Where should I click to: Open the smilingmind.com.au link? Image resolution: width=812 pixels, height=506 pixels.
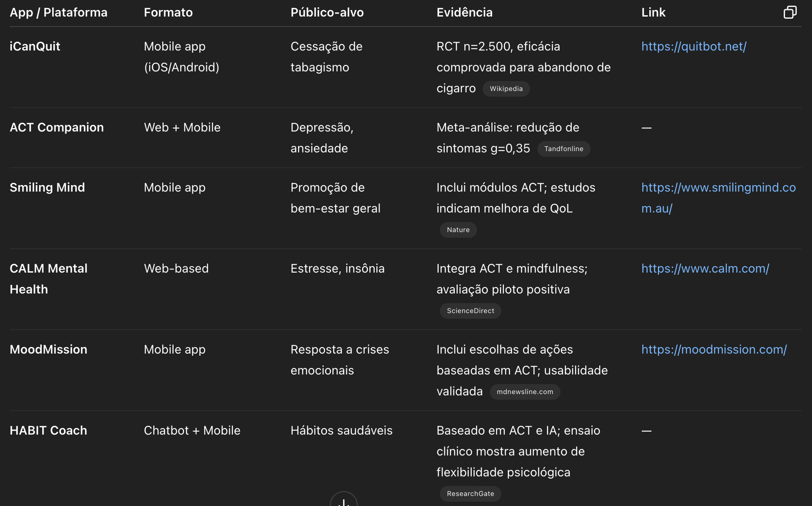tap(718, 198)
